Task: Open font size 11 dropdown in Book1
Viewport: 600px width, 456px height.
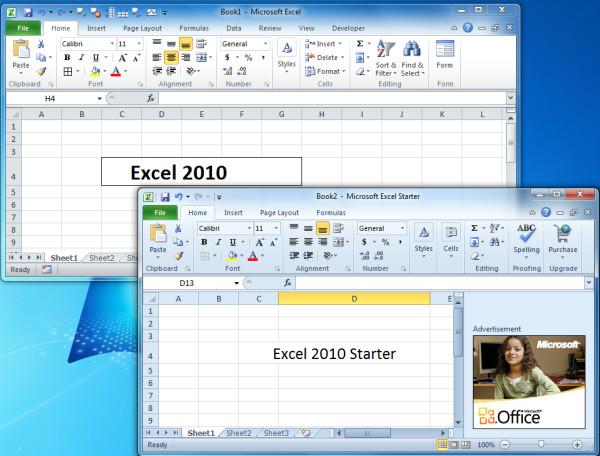Action: (139, 44)
